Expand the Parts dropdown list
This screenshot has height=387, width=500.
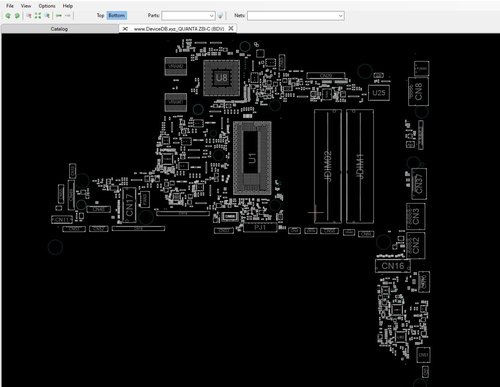[x=211, y=16]
